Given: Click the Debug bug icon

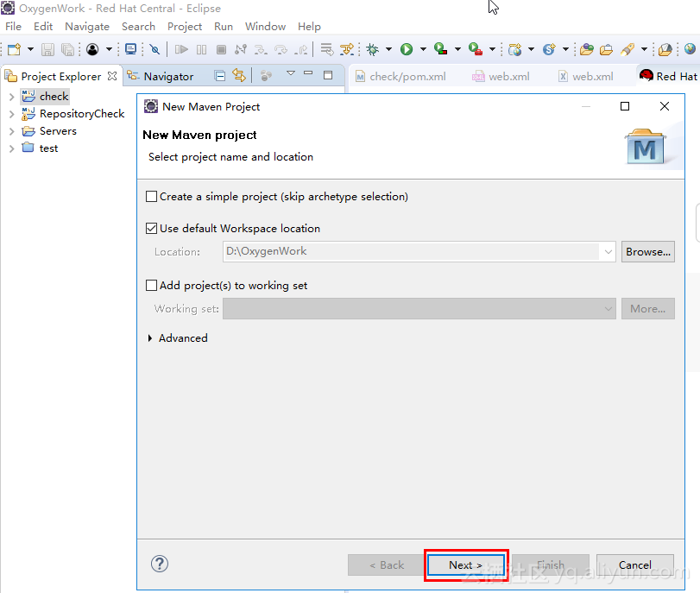Looking at the screenshot, I should [372, 49].
